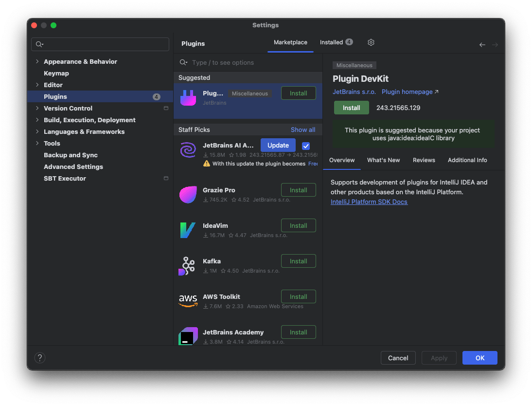This screenshot has height=406, width=532.
Task: Click the Apply button
Action: tap(439, 358)
